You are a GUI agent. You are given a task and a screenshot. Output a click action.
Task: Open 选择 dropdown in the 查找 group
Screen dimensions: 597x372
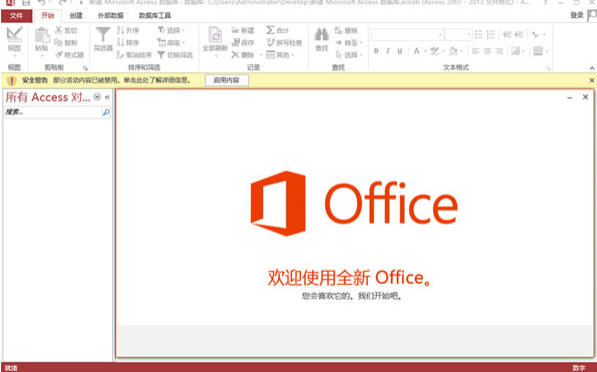(348, 55)
